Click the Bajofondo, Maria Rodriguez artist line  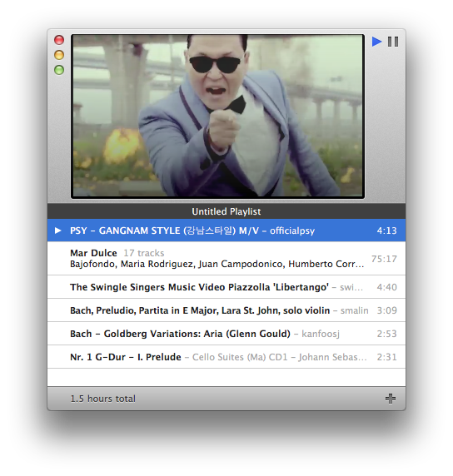[x=217, y=264]
